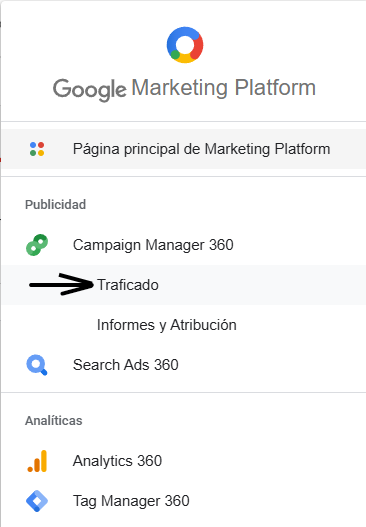
Task: Launch Analytics 360 from the list
Action: (117, 461)
